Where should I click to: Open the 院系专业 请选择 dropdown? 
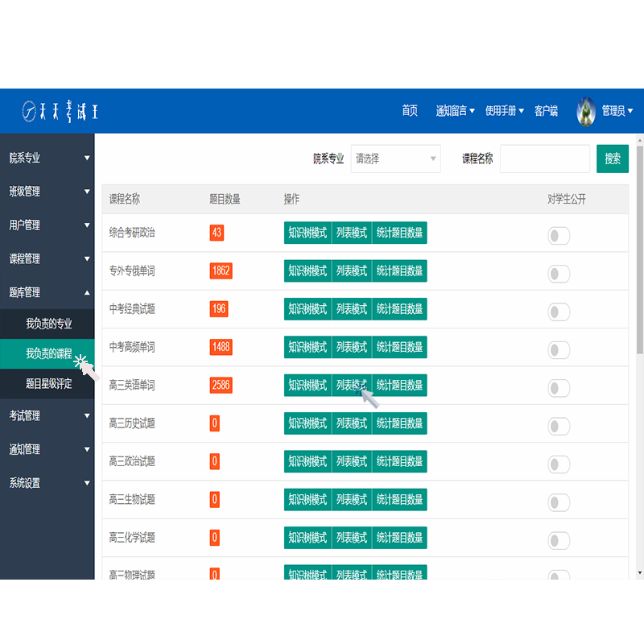[x=395, y=159]
